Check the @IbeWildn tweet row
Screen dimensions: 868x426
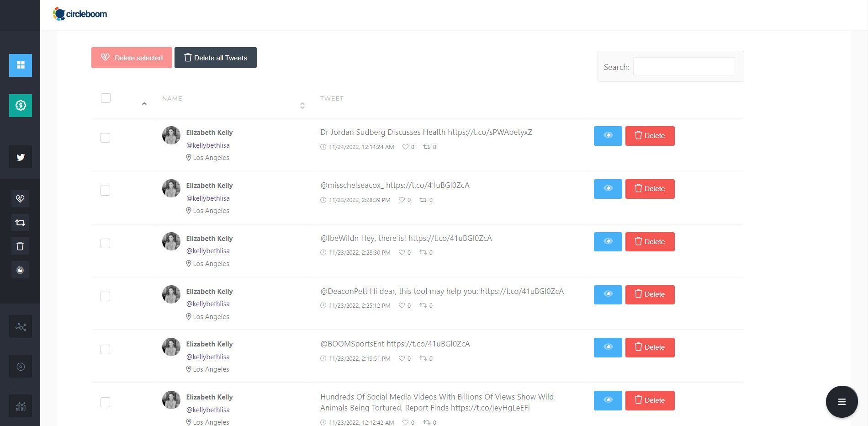[x=105, y=243]
